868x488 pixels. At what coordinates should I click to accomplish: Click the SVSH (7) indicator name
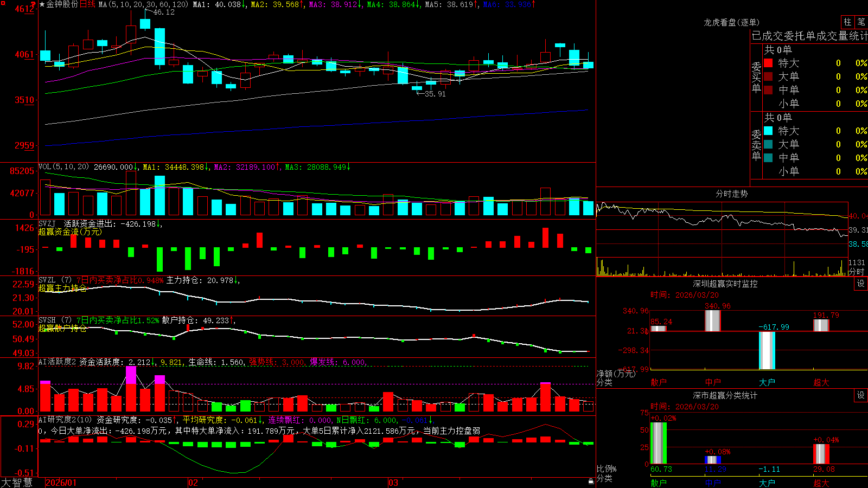click(55, 320)
